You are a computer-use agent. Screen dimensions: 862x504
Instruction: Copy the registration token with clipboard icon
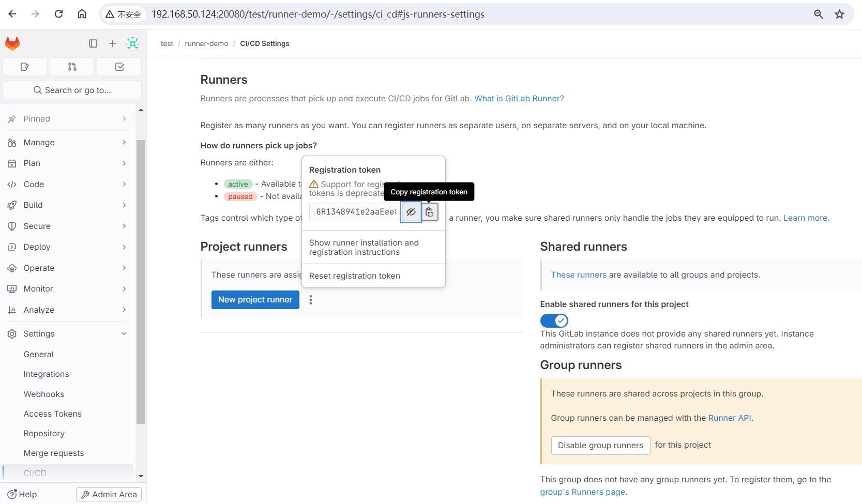pos(429,212)
